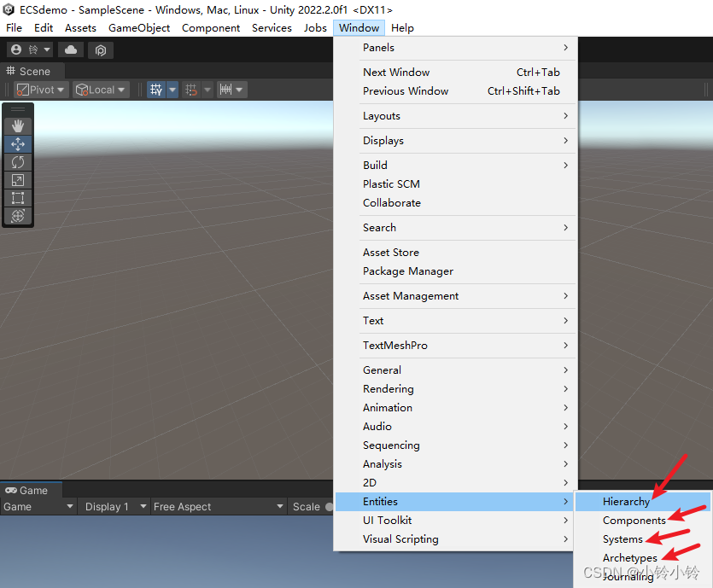Screen dimensions: 713x588
Task: Expand the Layouts submenu
Action: click(x=456, y=116)
